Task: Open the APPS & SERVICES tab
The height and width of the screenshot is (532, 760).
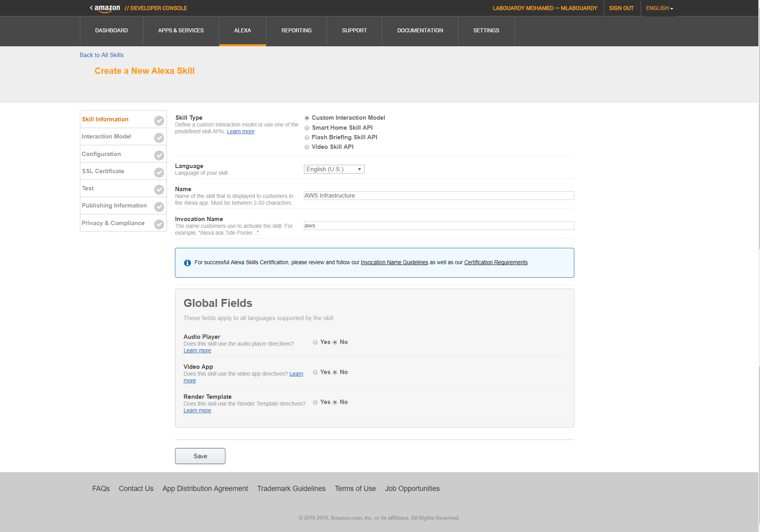Action: click(181, 31)
